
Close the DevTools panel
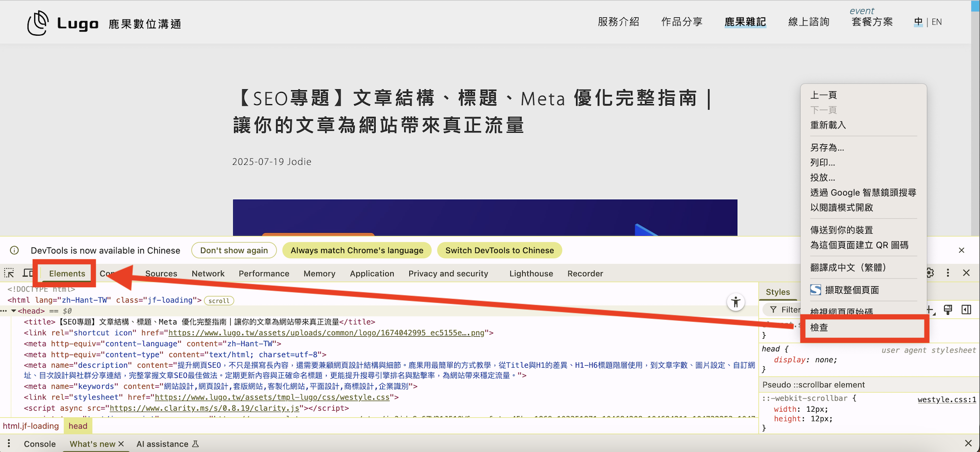966,273
